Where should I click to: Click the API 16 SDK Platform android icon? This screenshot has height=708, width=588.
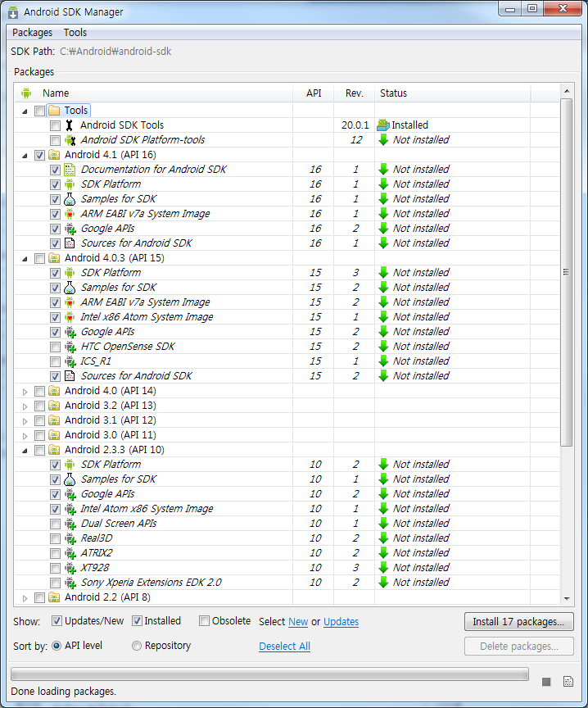(x=70, y=184)
